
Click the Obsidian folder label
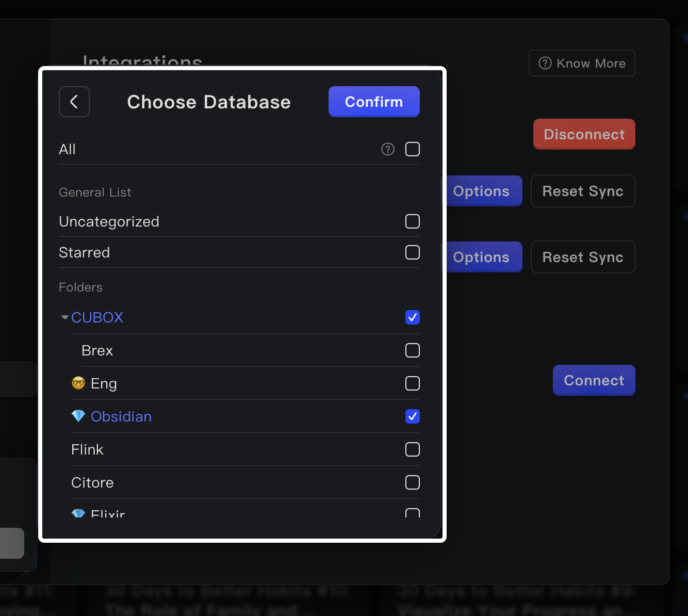click(121, 416)
